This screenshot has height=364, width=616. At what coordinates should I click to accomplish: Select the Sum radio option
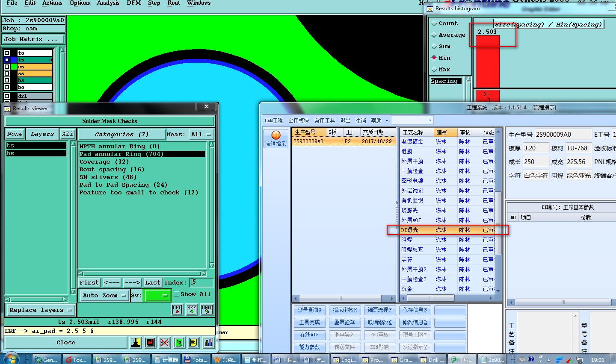434,47
